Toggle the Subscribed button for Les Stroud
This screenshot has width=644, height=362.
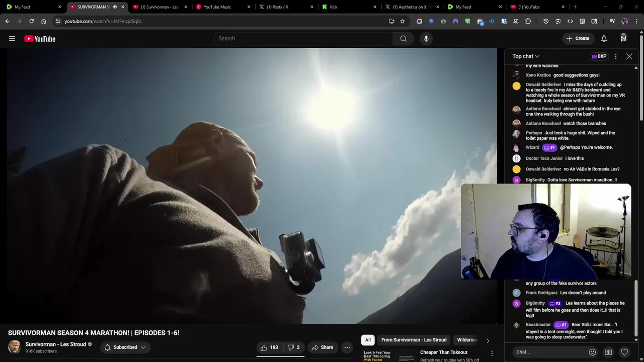click(x=125, y=347)
